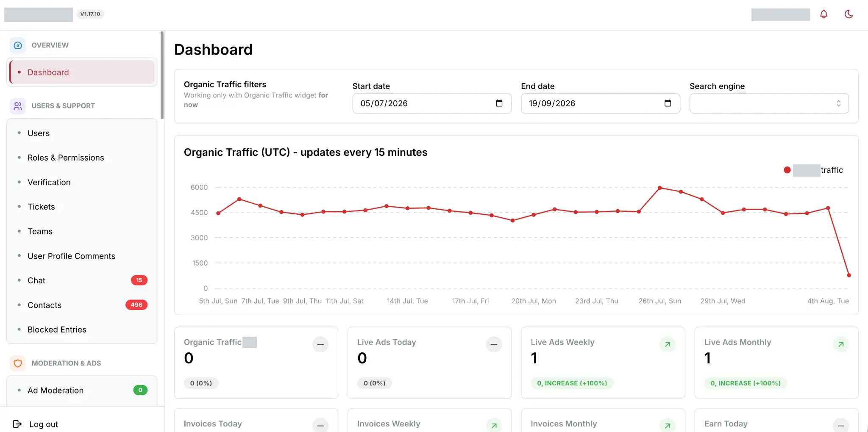Click Live Ads Monthly increase +100% pill
The height and width of the screenshot is (432, 868).
pos(745,383)
